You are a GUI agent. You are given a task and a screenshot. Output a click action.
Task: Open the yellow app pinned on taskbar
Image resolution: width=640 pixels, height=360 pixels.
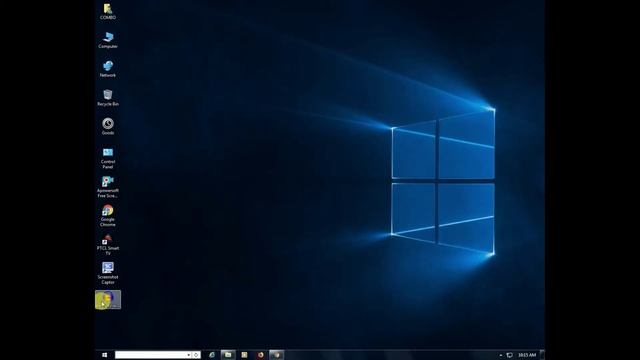[244, 355]
